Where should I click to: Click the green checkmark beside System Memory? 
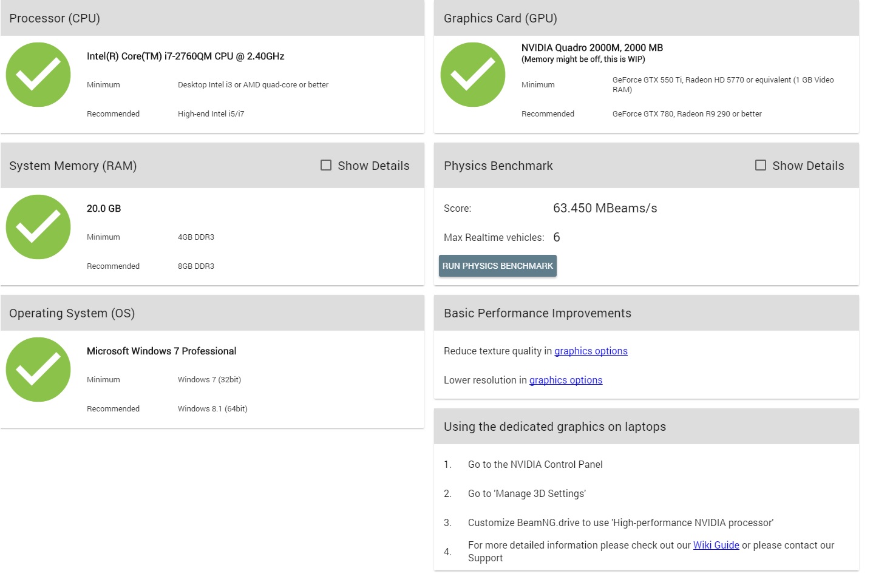point(38,227)
